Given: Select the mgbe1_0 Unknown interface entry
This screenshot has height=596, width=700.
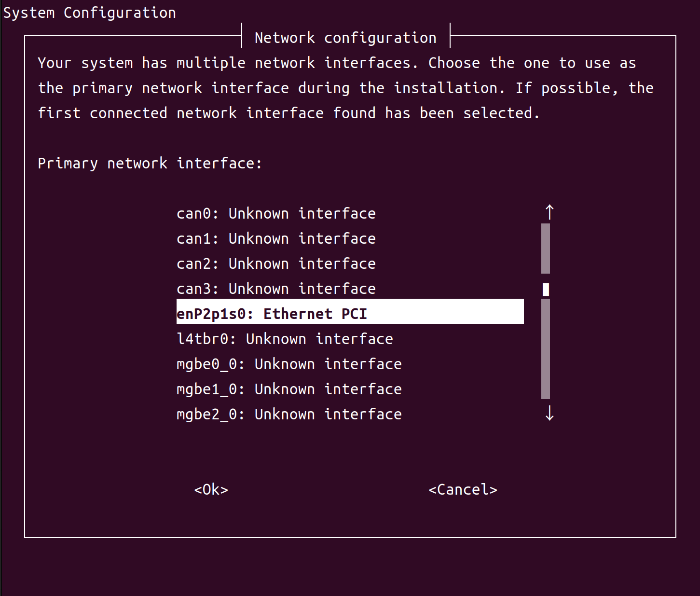Looking at the screenshot, I should [288, 389].
